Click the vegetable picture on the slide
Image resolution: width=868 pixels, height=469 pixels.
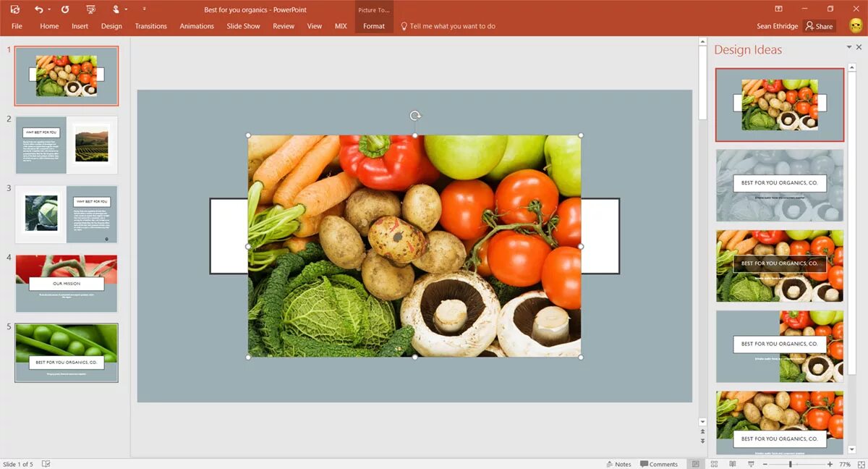(x=414, y=246)
